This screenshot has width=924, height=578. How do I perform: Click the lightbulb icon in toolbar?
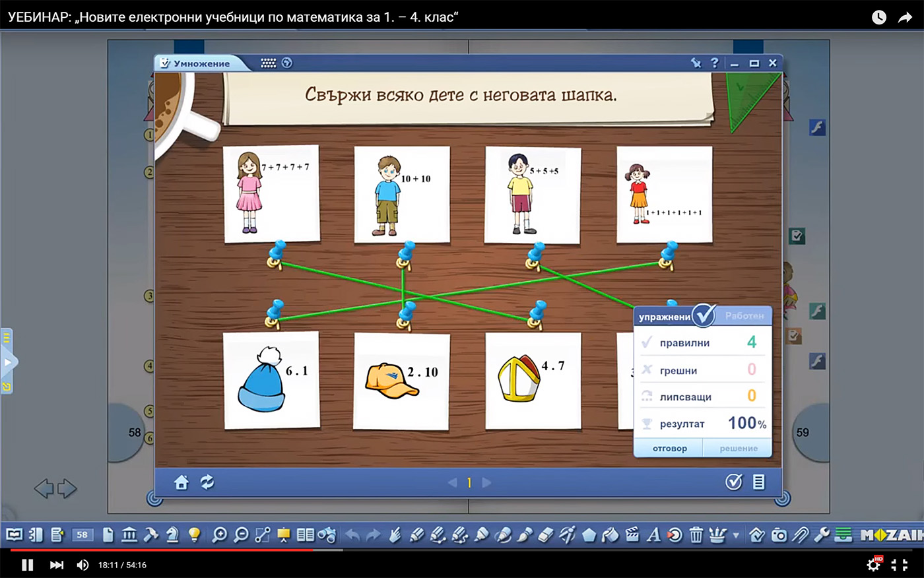194,534
